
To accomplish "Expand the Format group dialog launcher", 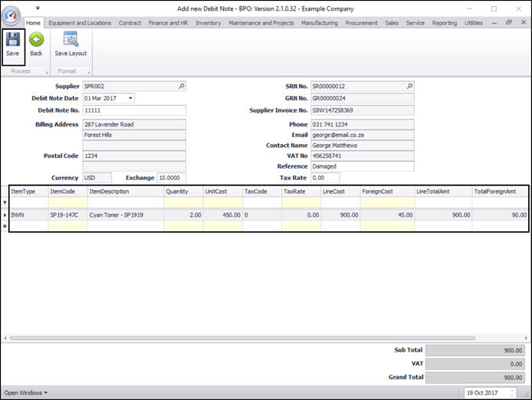I will click(x=89, y=72).
